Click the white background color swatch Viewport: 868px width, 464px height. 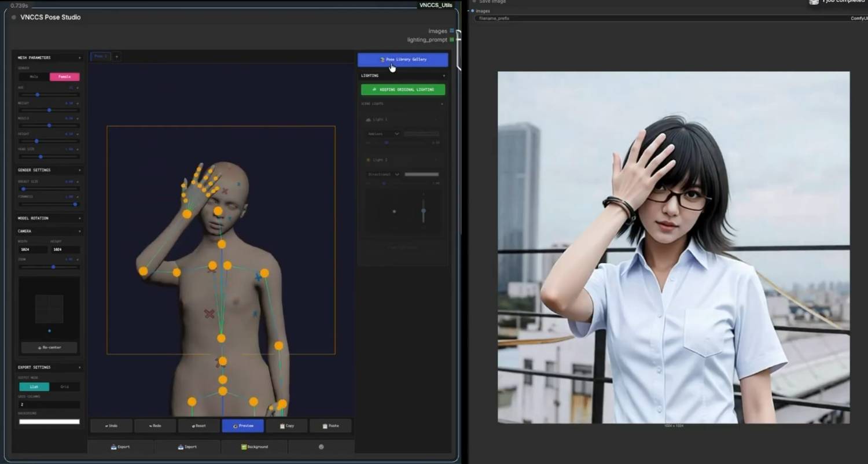click(49, 422)
